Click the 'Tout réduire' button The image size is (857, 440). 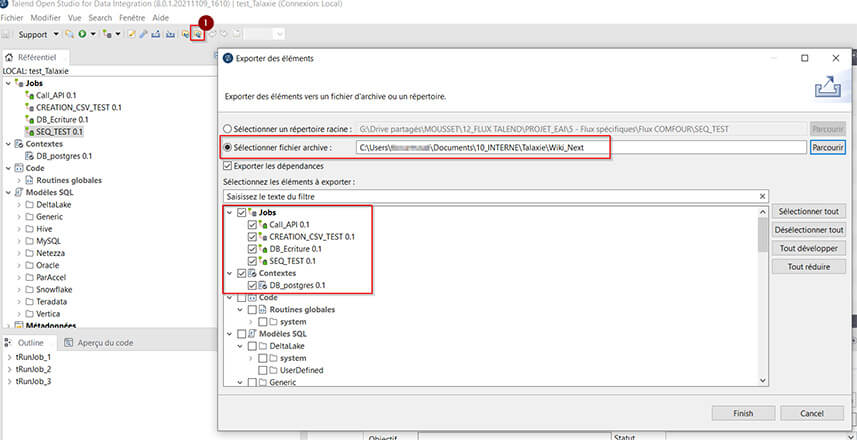[x=808, y=267]
